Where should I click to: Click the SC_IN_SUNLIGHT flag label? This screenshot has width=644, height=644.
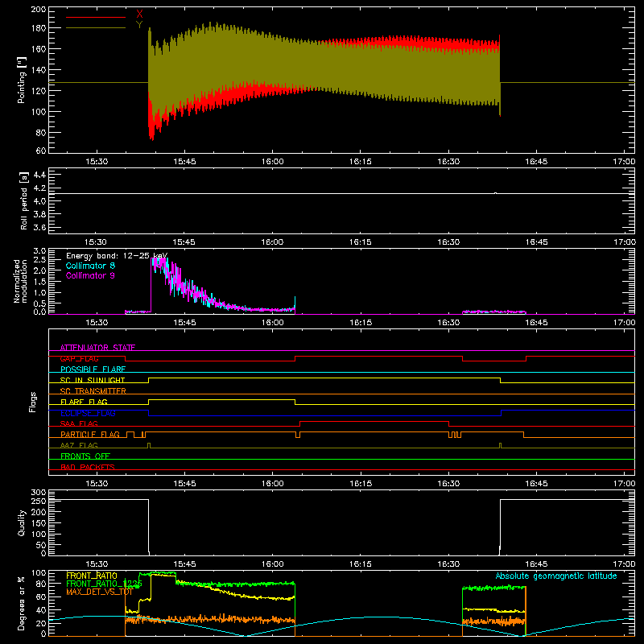point(93,380)
